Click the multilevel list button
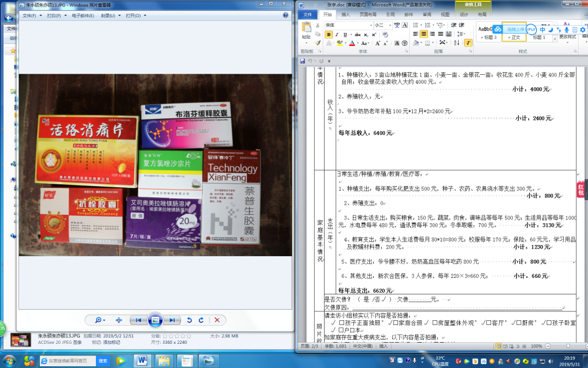 pos(440,25)
